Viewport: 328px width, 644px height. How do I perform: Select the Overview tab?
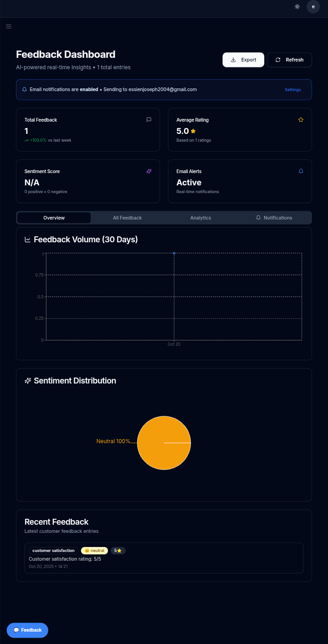click(x=54, y=218)
